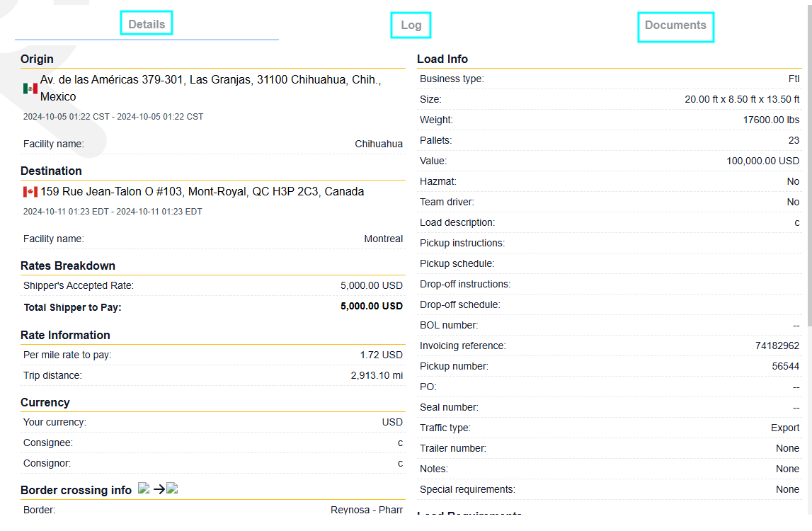Click the Pallets value 23
Viewport: 812px width, 531px height.
tap(794, 140)
